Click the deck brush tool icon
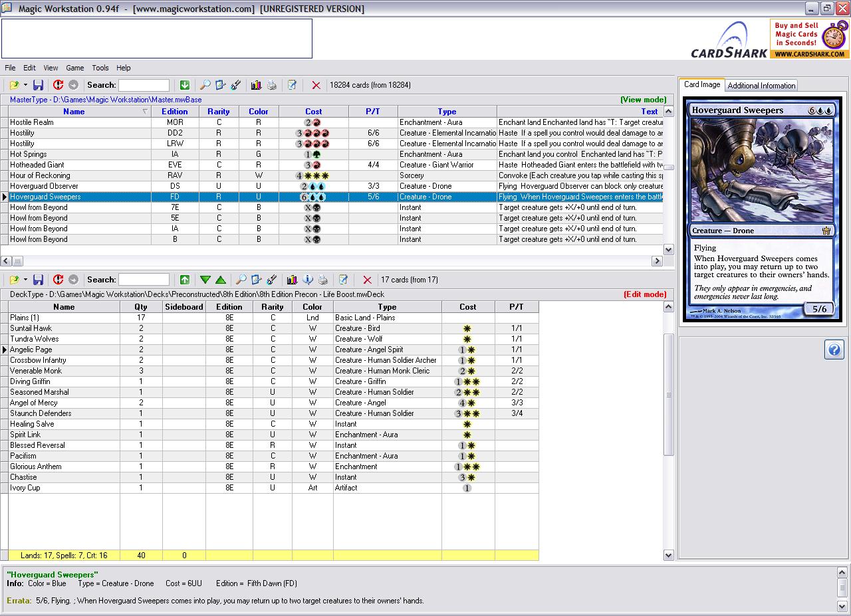This screenshot has width=851, height=616. (271, 280)
